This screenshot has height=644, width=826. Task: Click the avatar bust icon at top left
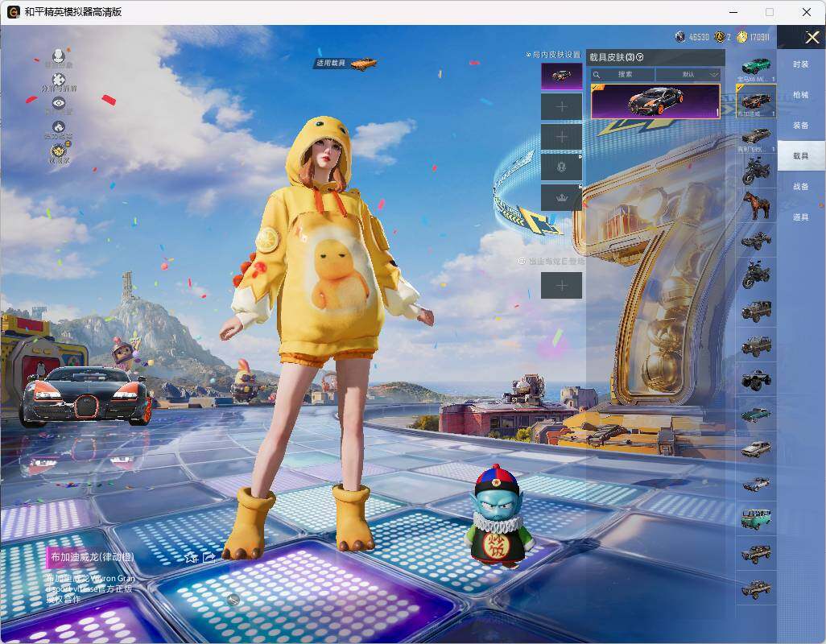[59, 56]
